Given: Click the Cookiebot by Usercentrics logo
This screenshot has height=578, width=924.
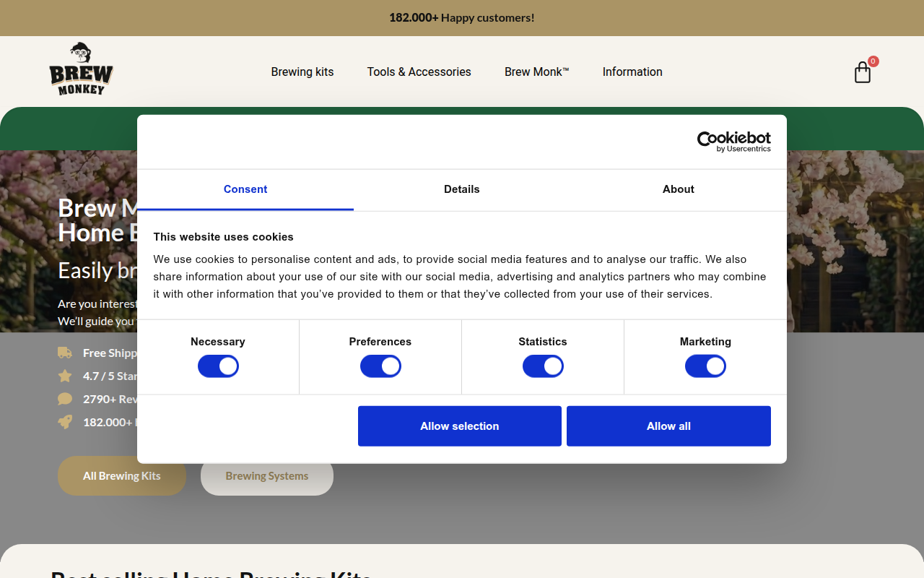Looking at the screenshot, I should (733, 142).
